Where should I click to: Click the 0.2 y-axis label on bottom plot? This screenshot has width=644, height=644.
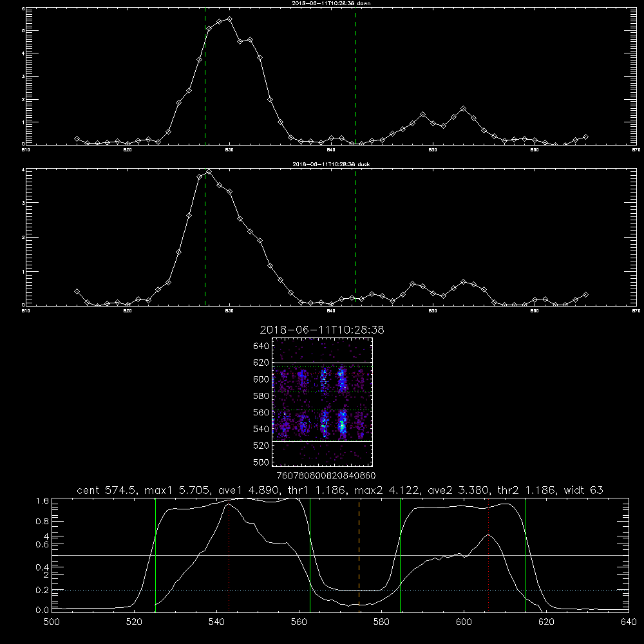(x=43, y=590)
